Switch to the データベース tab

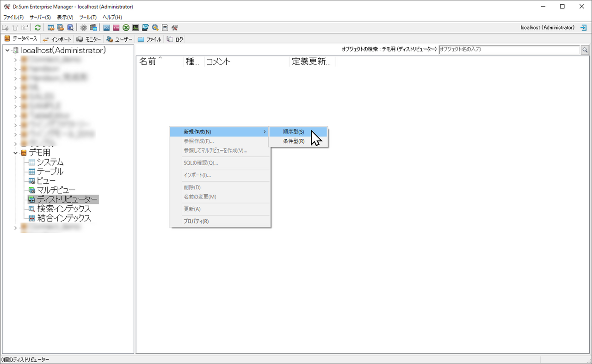(21, 39)
